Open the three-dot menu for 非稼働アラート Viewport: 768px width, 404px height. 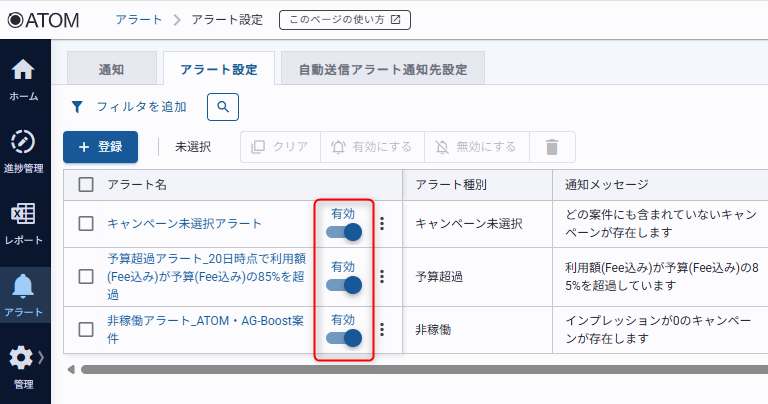[x=382, y=329]
